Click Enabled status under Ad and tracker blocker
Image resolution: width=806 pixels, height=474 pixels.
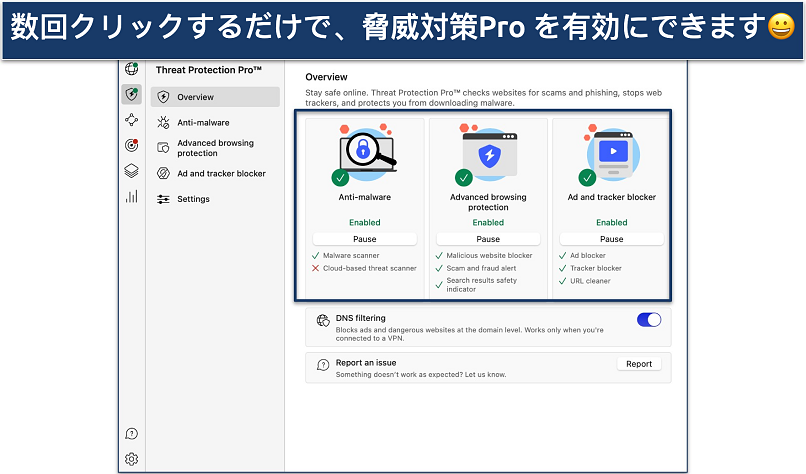click(x=612, y=223)
